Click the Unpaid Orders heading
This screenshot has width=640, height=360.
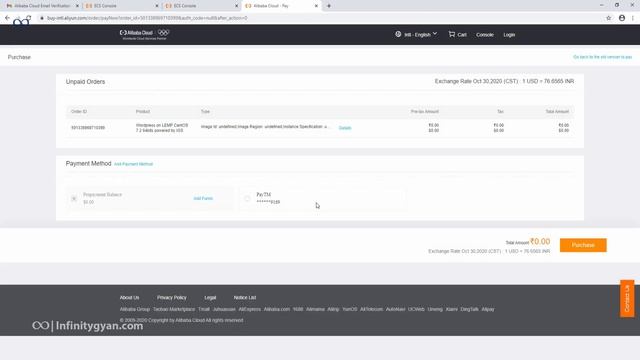tap(85, 82)
